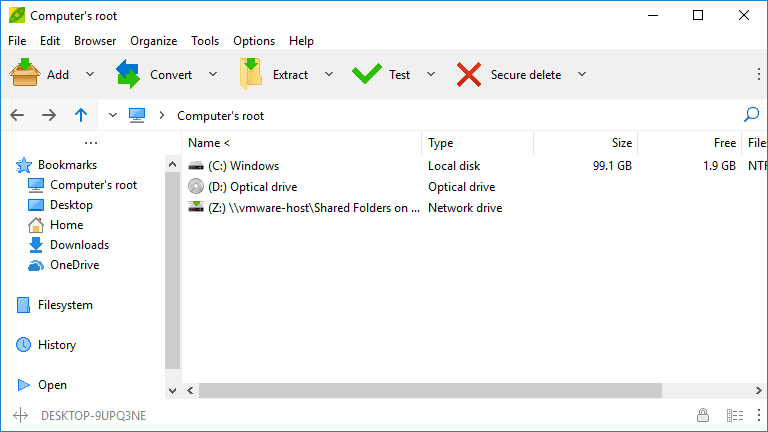This screenshot has height=432, width=768.
Task: Click the horizontal scrollbar in file list
Action: pyautogui.click(x=420, y=389)
